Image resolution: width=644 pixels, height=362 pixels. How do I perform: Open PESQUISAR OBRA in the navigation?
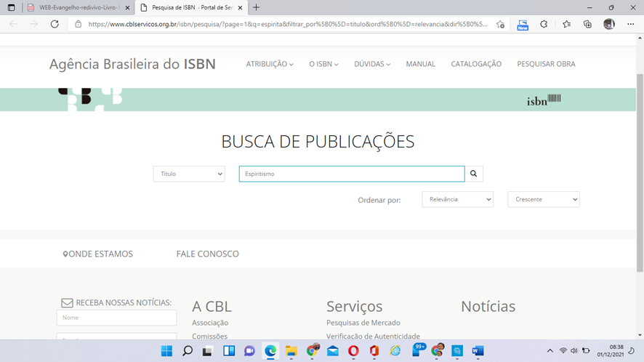[546, 64]
